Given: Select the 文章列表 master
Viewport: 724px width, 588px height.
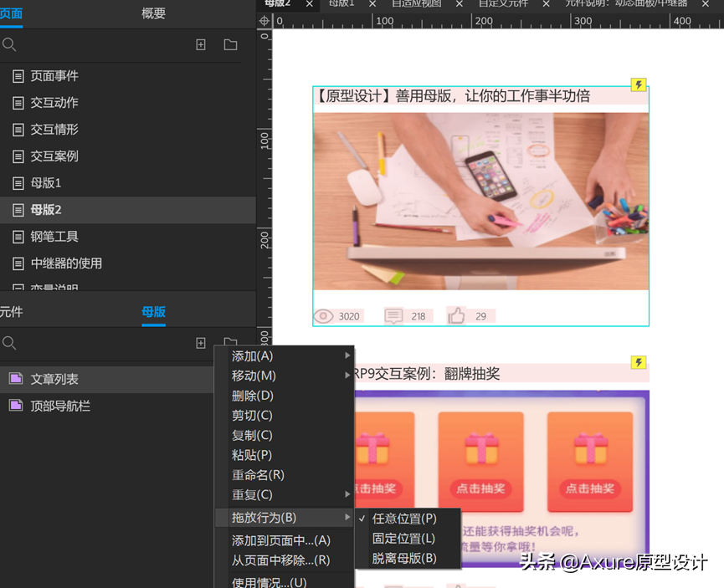Looking at the screenshot, I should (106, 379).
